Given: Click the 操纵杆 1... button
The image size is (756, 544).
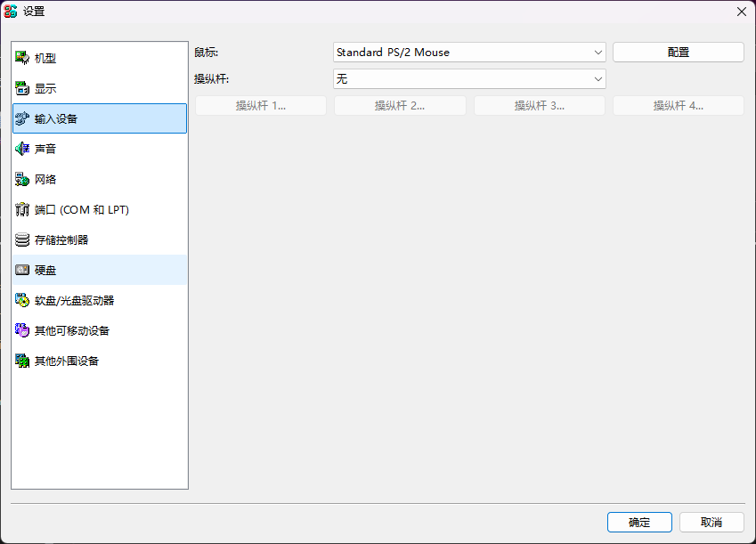Looking at the screenshot, I should 261,106.
